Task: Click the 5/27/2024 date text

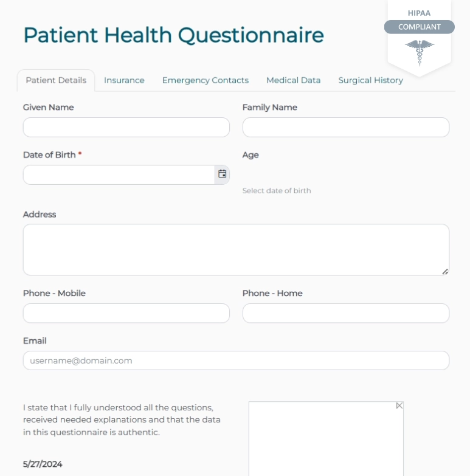Action: coord(43,464)
